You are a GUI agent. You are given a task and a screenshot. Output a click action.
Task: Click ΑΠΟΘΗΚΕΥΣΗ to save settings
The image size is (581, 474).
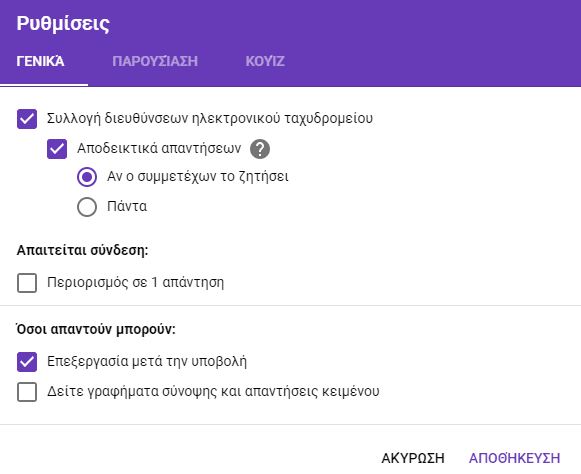click(514, 458)
